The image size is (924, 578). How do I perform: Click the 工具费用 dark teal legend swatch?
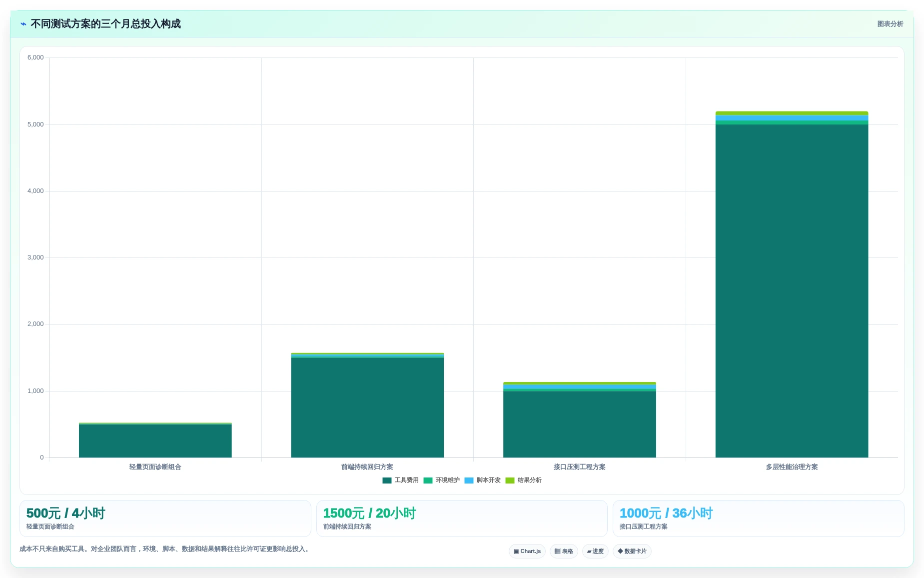[x=387, y=480]
